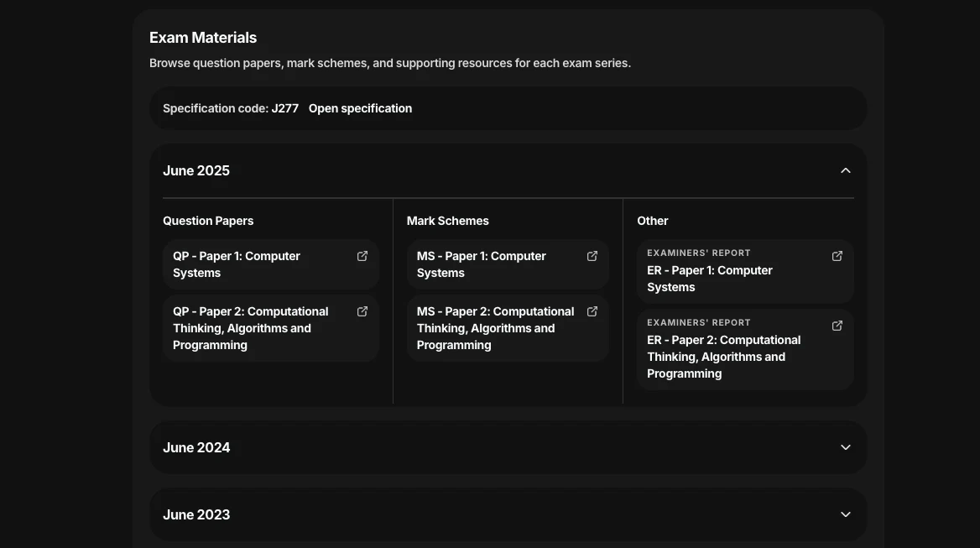Screen dimensions: 980x548
Task: Click the Other column heading
Action: point(653,221)
